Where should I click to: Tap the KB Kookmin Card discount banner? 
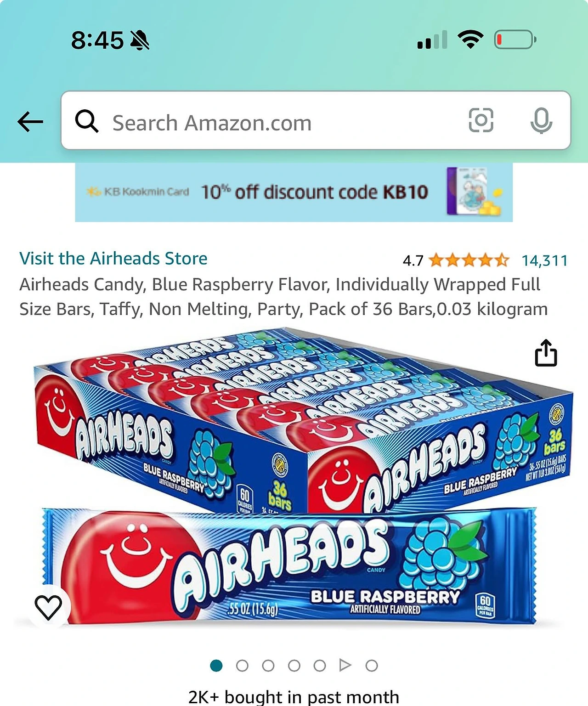pyautogui.click(x=294, y=192)
